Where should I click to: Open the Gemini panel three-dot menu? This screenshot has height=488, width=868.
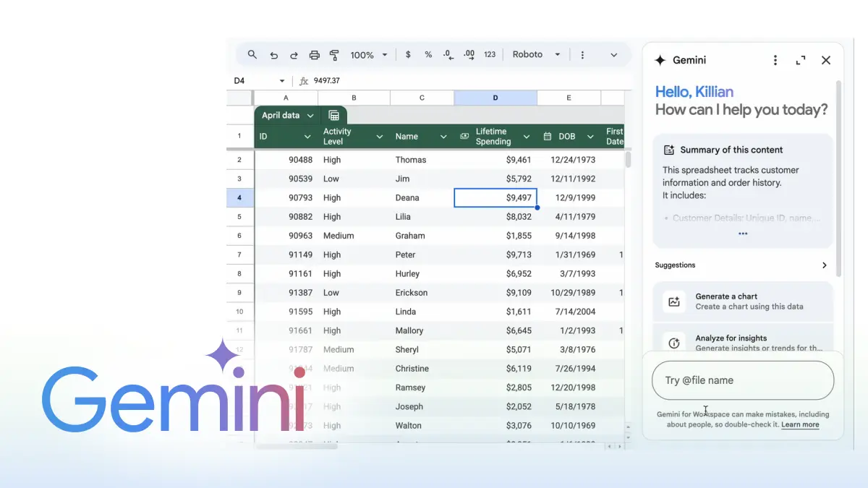click(775, 60)
